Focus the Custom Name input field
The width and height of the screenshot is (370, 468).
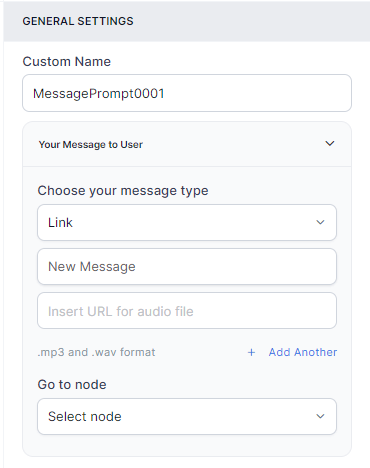pyautogui.click(x=187, y=93)
